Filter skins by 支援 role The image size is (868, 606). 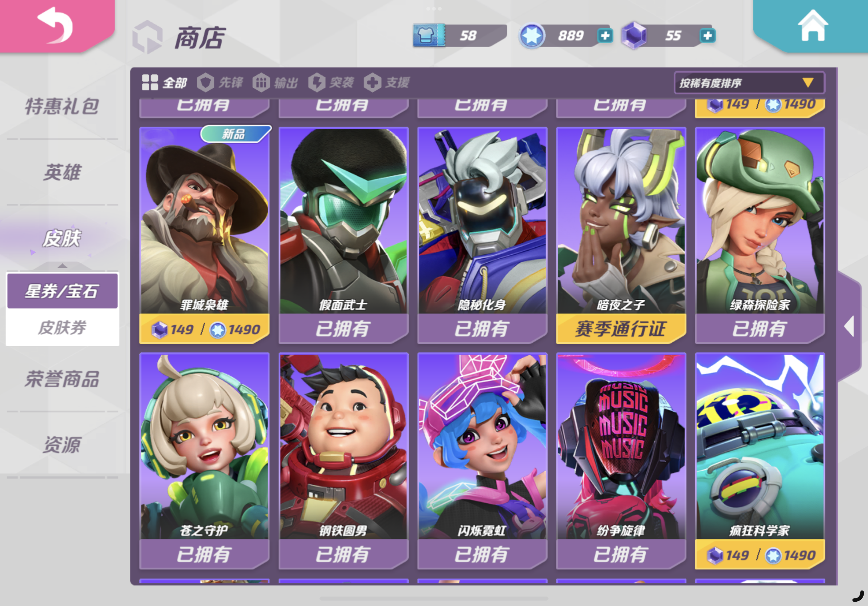pos(387,82)
